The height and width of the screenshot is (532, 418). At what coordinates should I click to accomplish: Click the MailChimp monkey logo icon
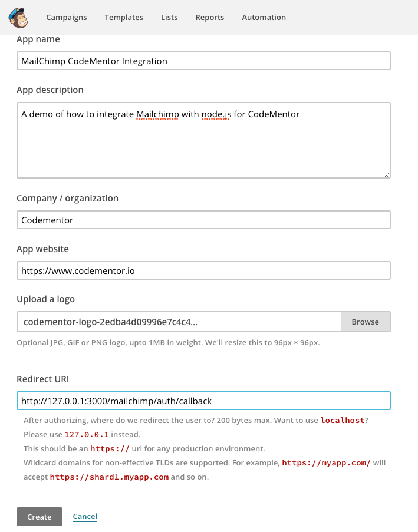click(x=18, y=17)
